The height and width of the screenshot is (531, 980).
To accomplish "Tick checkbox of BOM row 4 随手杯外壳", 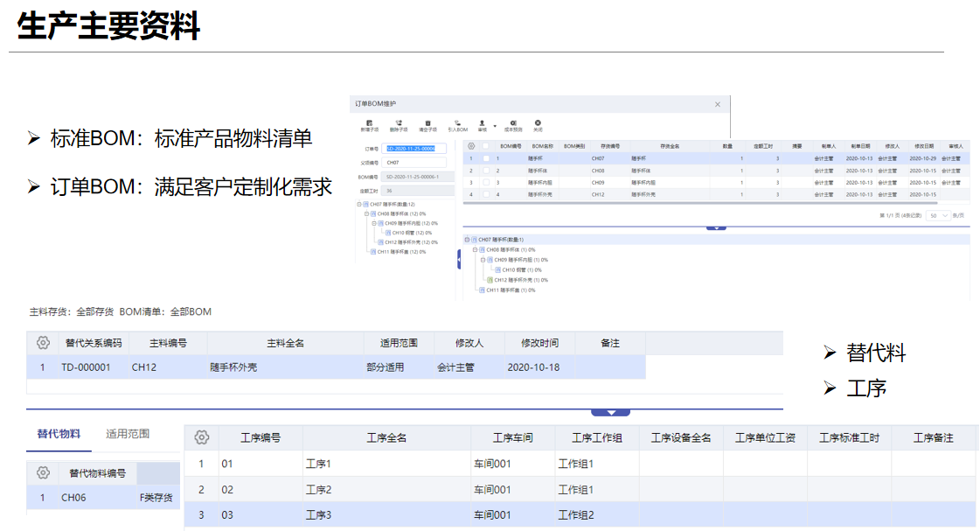I will coord(486,194).
